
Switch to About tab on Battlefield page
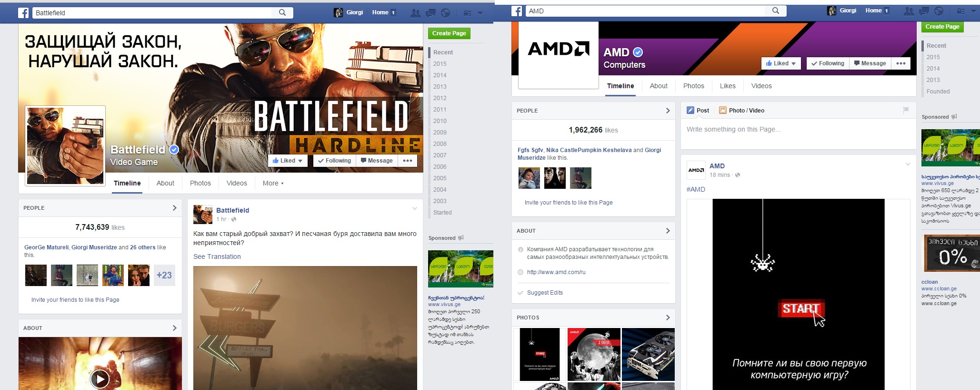[x=165, y=183]
